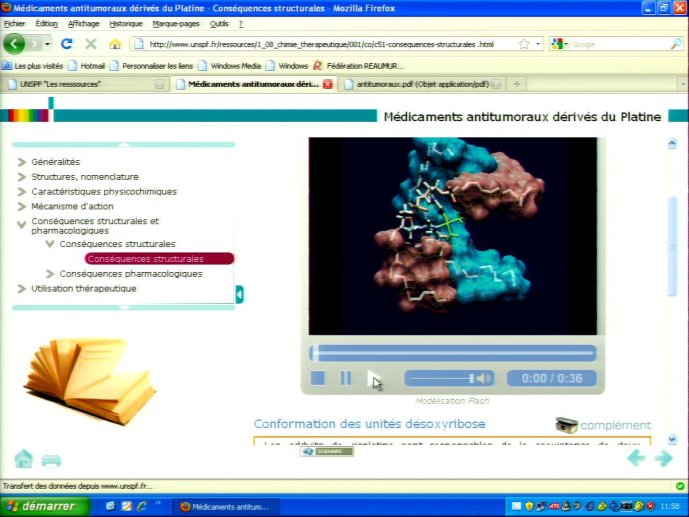Viewport: 689px width, 517px height.
Task: Reload the page with the refresh icon
Action: (x=67, y=43)
